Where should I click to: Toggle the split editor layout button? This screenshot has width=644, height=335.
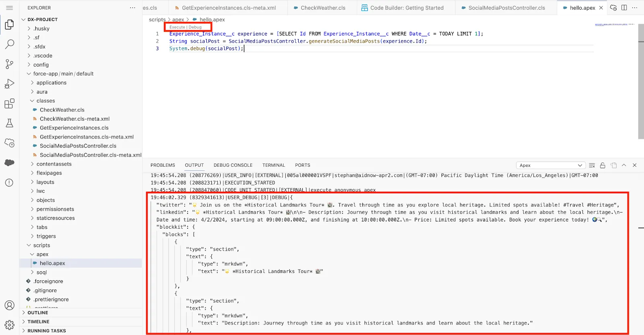624,8
